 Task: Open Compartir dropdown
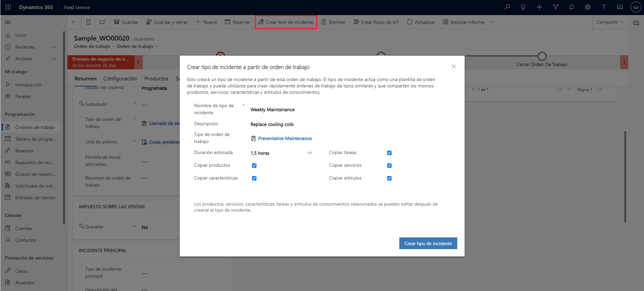[x=610, y=22]
